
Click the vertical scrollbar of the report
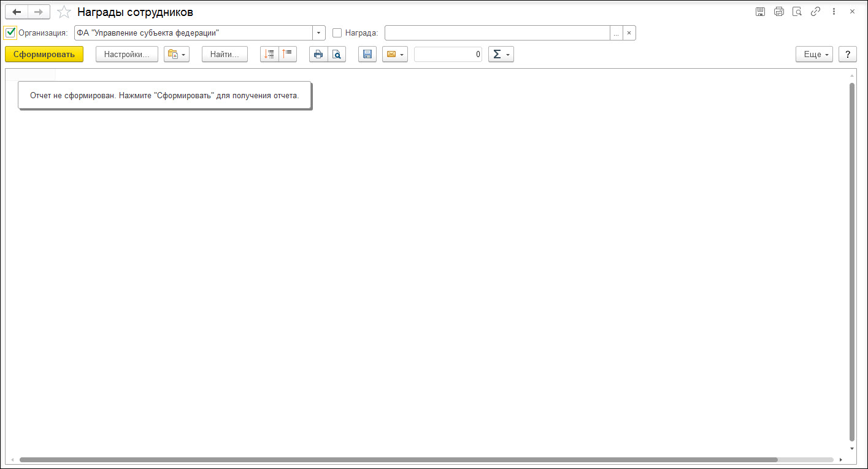[x=852, y=262]
